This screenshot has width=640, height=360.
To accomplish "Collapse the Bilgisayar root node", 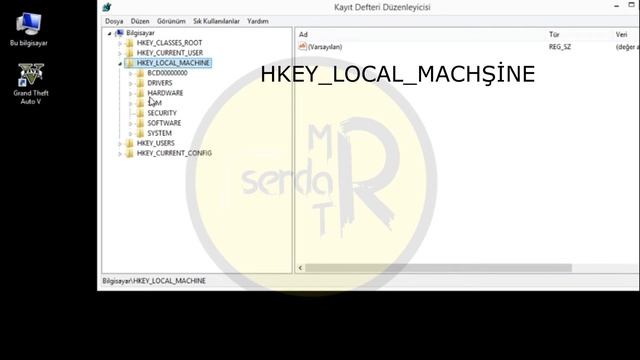I will (x=109, y=33).
